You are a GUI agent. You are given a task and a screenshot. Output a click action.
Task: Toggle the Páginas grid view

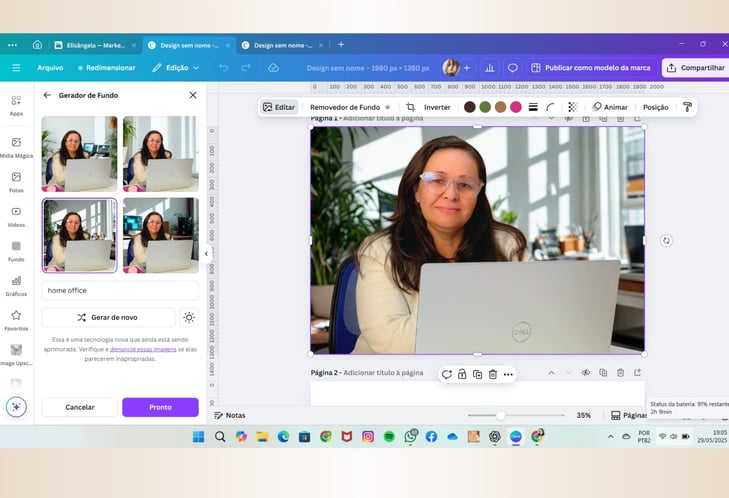(628, 415)
